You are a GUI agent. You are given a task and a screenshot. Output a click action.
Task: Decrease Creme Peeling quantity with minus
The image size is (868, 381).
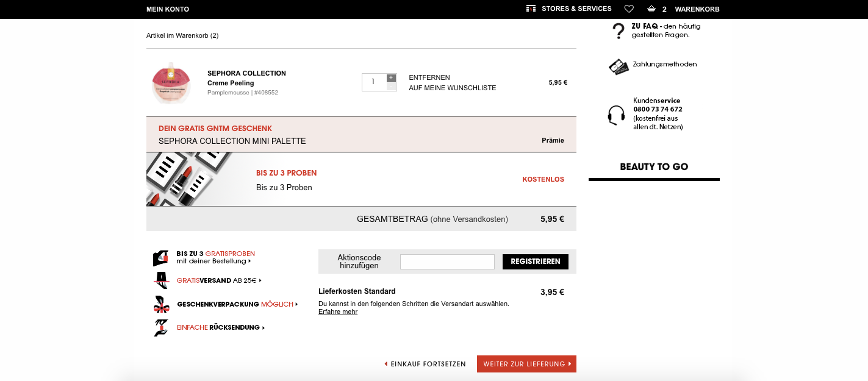point(391,87)
